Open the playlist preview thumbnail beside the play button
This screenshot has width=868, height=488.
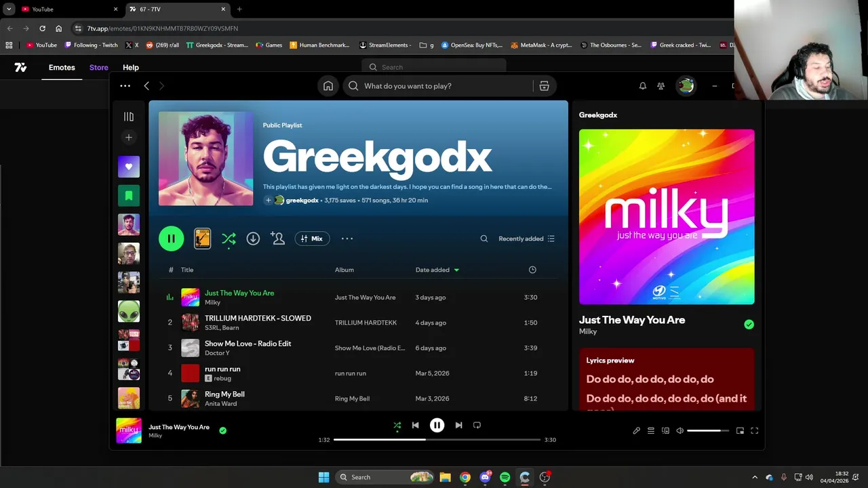pyautogui.click(x=202, y=238)
